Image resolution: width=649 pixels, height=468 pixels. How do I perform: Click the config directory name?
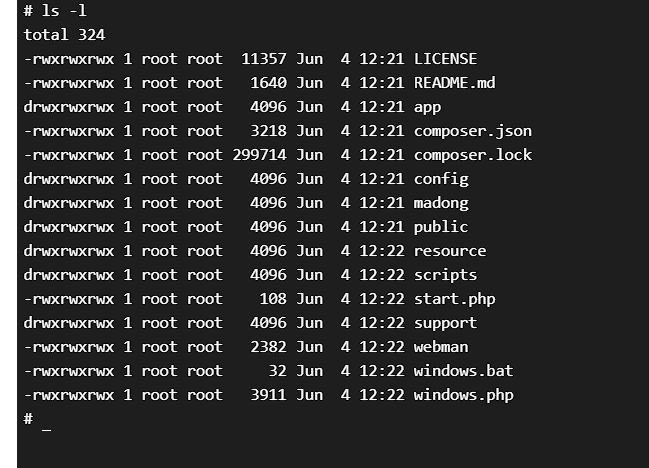[x=440, y=179]
